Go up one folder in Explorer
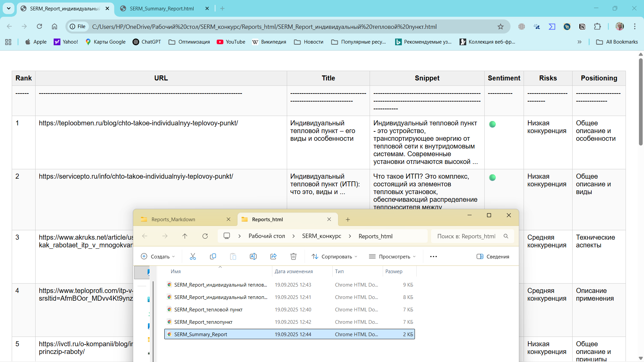Screen dimensions: 644x362 (185, 236)
